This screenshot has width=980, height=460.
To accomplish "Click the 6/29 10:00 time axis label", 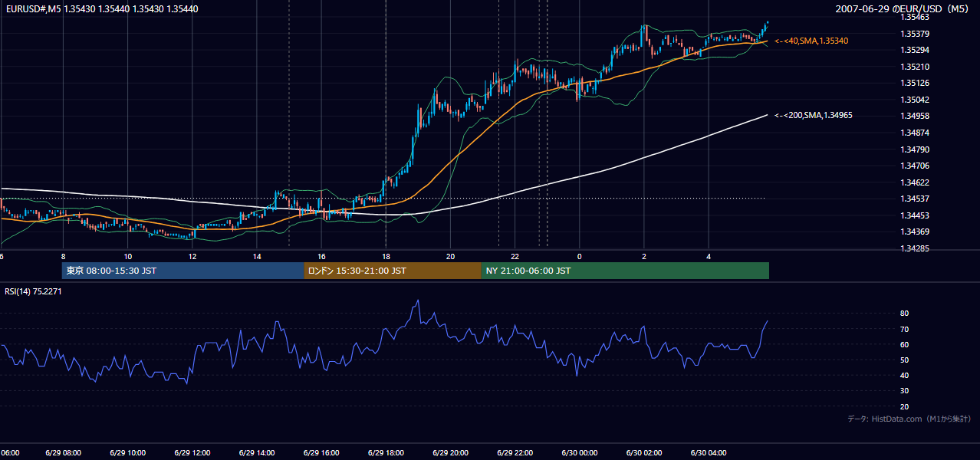I will click(x=127, y=453).
